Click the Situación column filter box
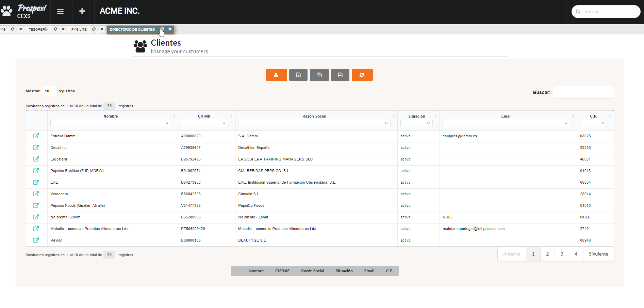644x308 pixels. point(416,123)
